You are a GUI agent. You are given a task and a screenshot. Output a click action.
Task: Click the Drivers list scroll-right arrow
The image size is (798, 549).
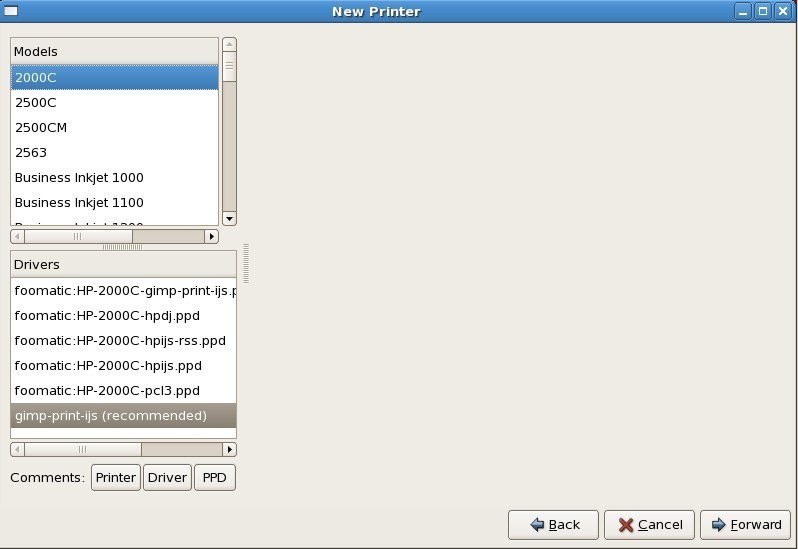[x=230, y=449]
